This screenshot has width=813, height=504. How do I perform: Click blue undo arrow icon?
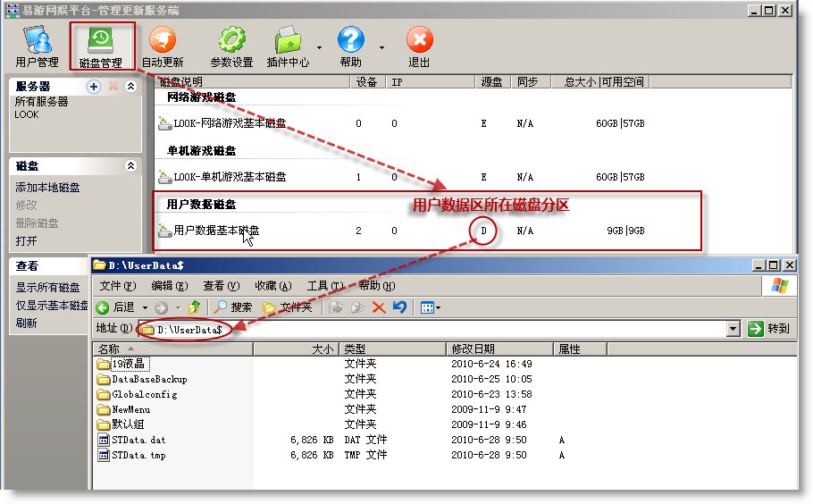point(399,307)
